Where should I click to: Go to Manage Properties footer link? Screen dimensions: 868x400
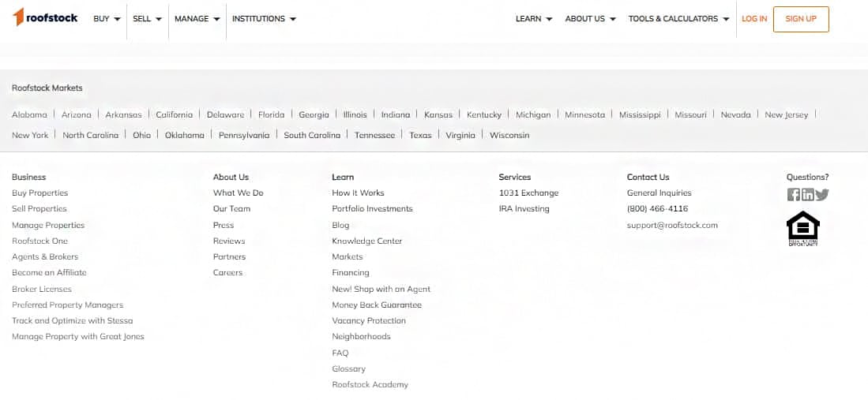[x=48, y=225]
